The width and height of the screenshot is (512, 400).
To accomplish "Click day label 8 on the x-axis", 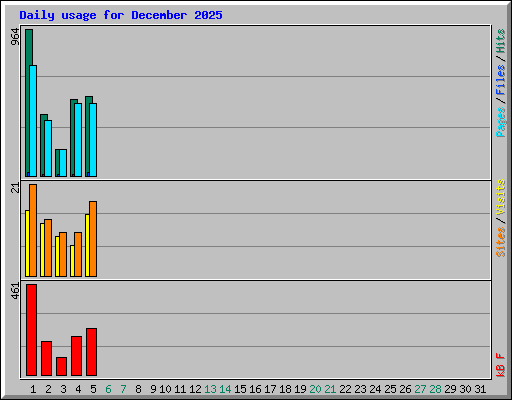I will (138, 389).
